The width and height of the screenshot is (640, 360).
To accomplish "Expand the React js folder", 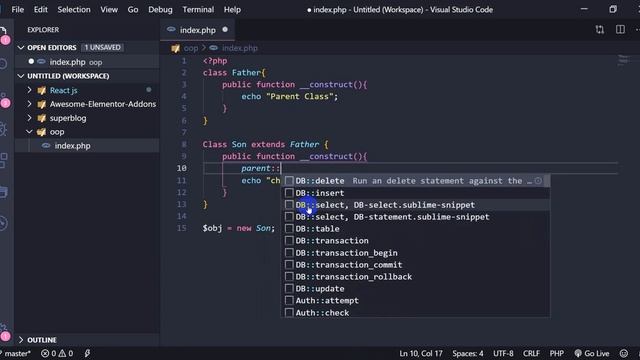I will click(29, 90).
